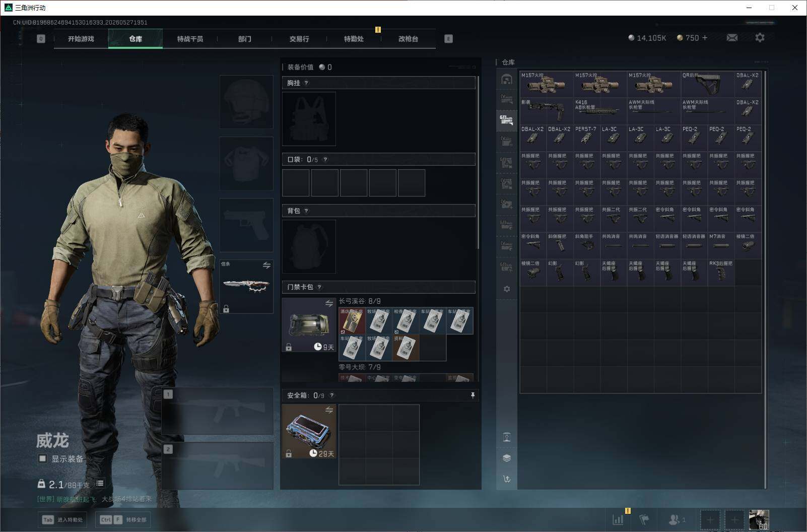
Task: Pin the safe box section
Action: click(473, 395)
